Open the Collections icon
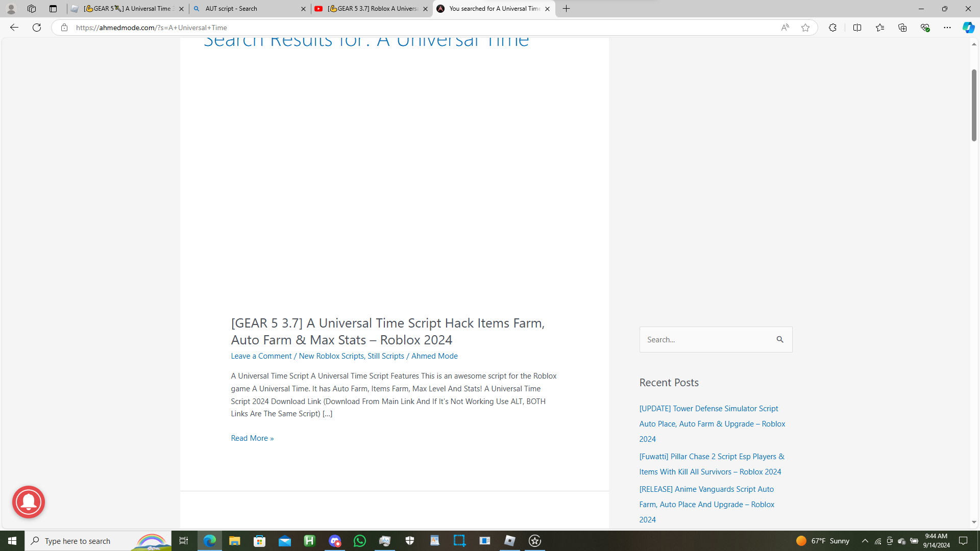 [x=902, y=28]
